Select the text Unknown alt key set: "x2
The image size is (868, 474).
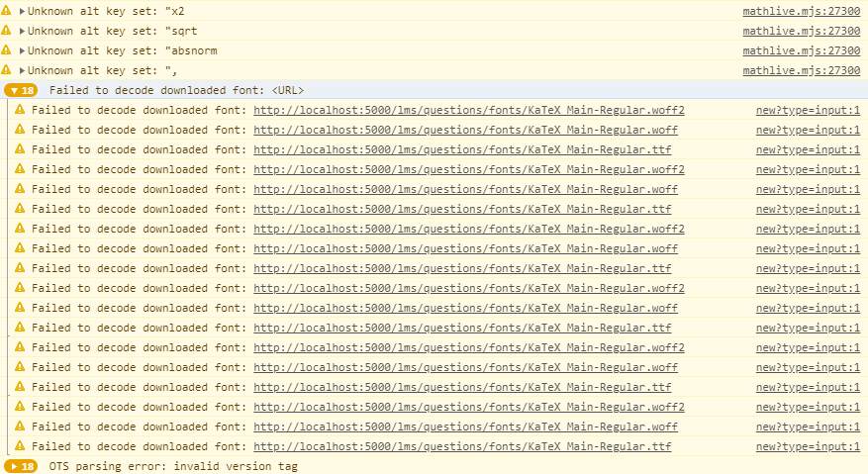coord(106,11)
